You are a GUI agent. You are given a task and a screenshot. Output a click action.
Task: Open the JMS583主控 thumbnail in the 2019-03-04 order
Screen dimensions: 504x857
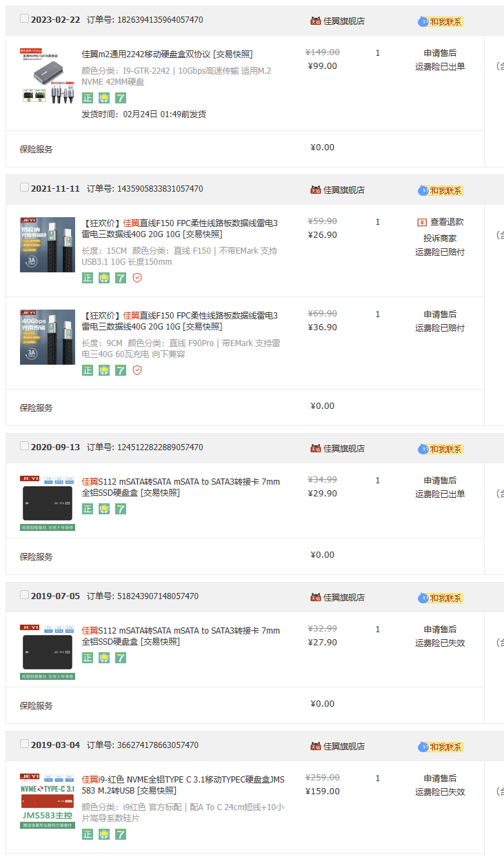[48, 801]
